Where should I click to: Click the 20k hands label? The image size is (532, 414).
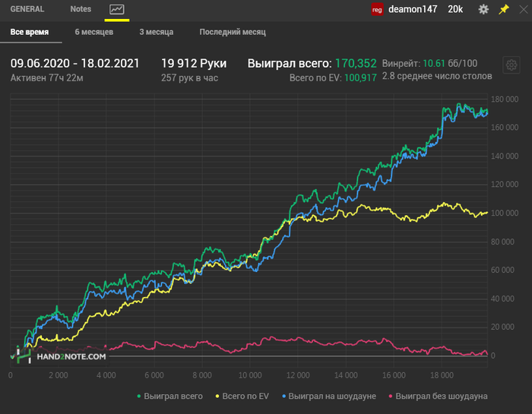455,9
